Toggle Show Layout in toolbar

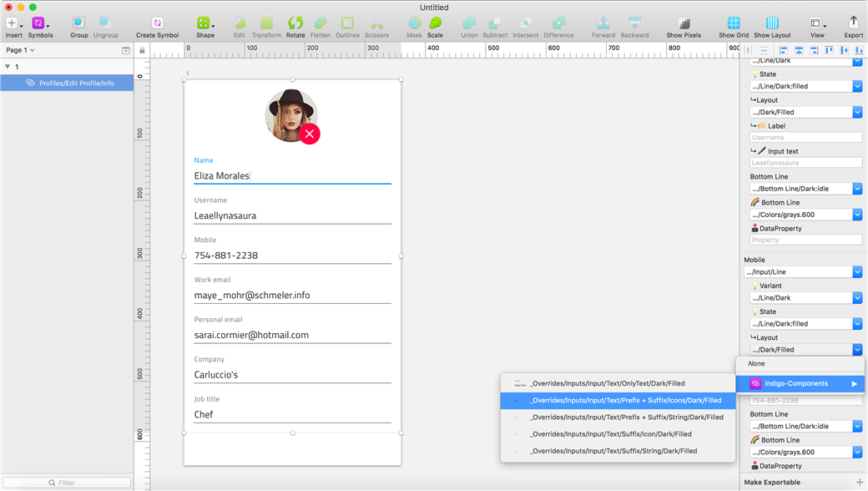point(772,23)
